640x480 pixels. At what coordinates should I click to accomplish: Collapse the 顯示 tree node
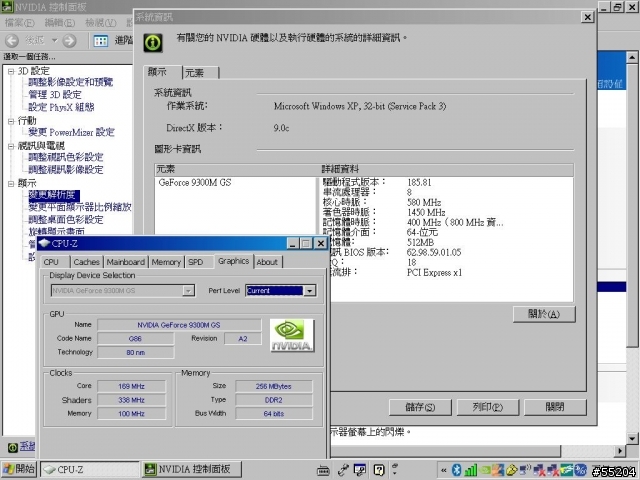(11, 184)
